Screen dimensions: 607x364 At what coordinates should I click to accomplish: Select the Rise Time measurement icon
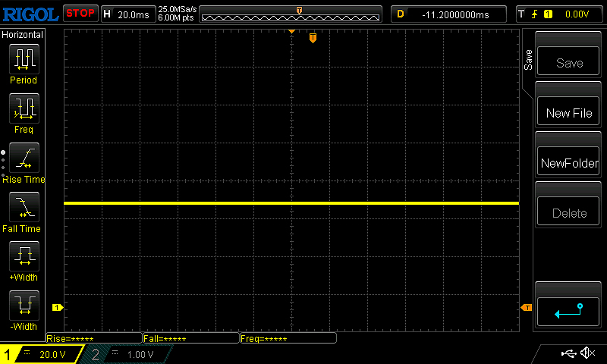click(24, 158)
